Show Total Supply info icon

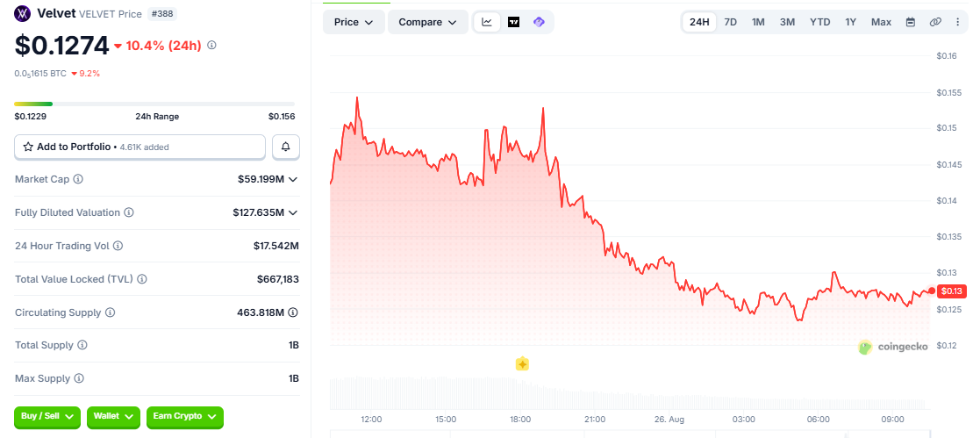(82, 345)
